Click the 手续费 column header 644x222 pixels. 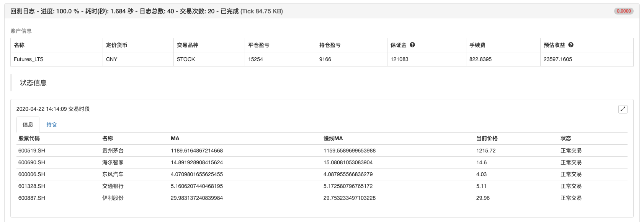pos(477,45)
